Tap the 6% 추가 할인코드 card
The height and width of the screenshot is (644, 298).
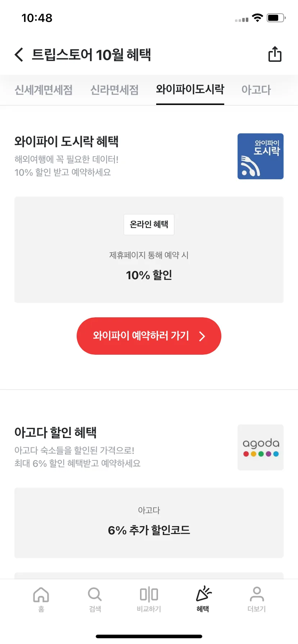click(x=149, y=523)
